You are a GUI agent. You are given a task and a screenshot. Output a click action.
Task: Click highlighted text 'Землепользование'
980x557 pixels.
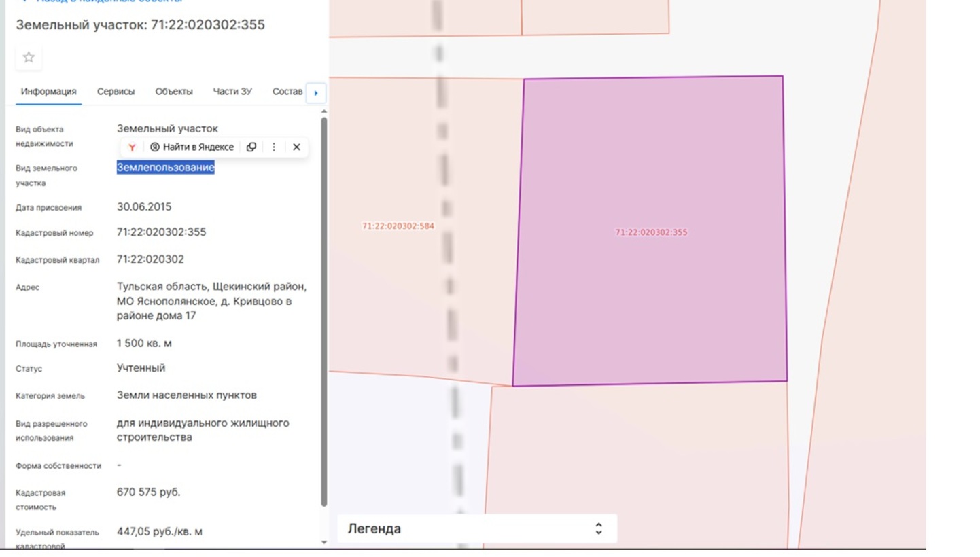[166, 168]
